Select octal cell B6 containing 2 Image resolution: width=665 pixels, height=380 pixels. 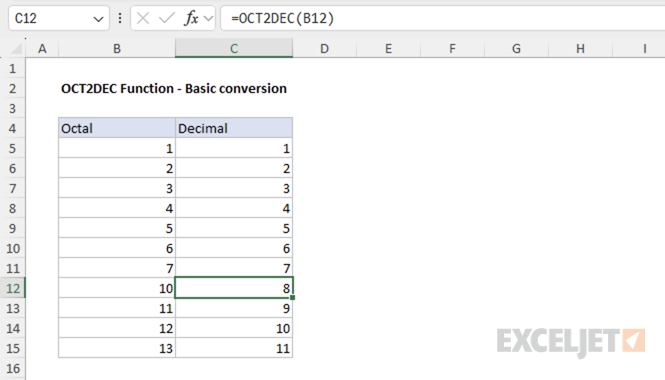(117, 168)
